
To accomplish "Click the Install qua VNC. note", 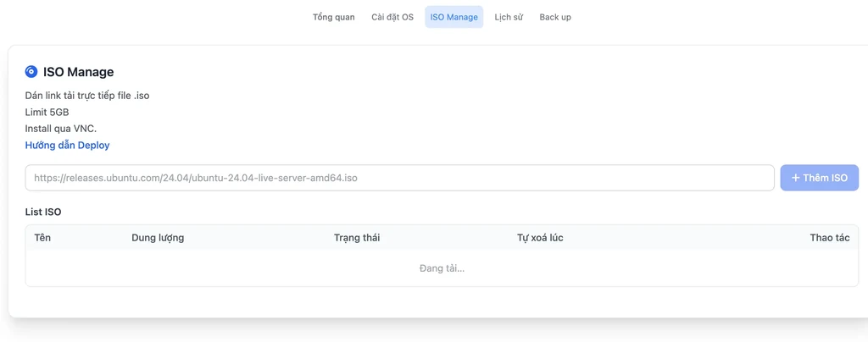I will (x=61, y=129).
